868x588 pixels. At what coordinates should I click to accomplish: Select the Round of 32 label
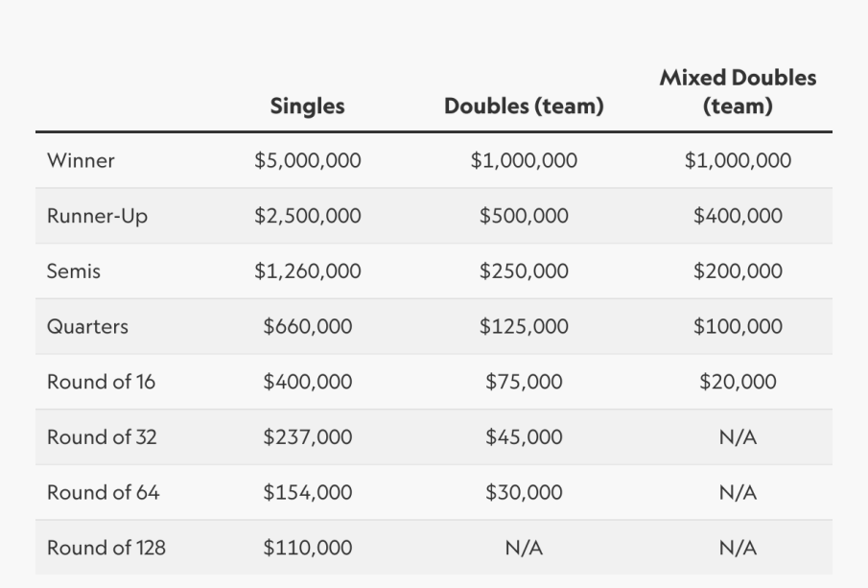click(102, 437)
